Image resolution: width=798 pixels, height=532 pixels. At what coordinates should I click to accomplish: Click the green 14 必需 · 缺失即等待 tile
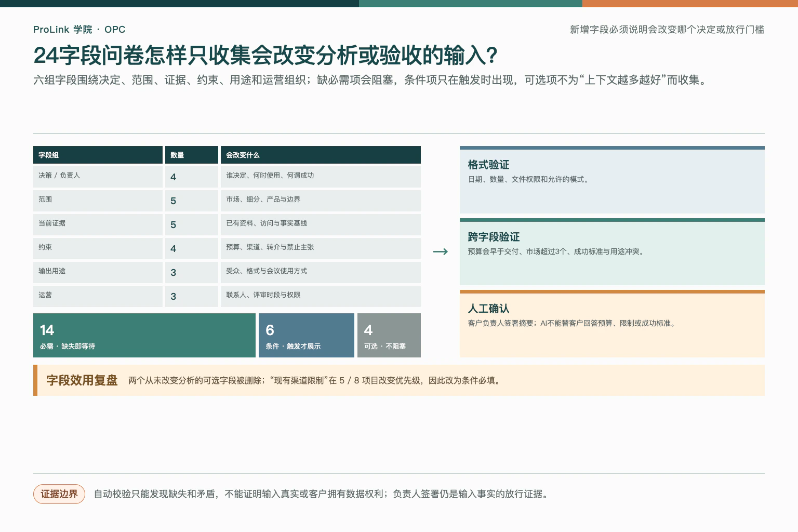pyautogui.click(x=144, y=335)
